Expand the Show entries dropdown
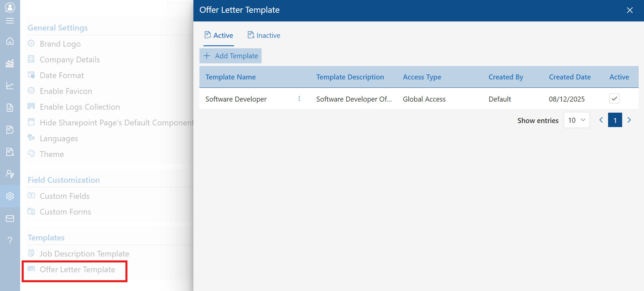 click(577, 120)
